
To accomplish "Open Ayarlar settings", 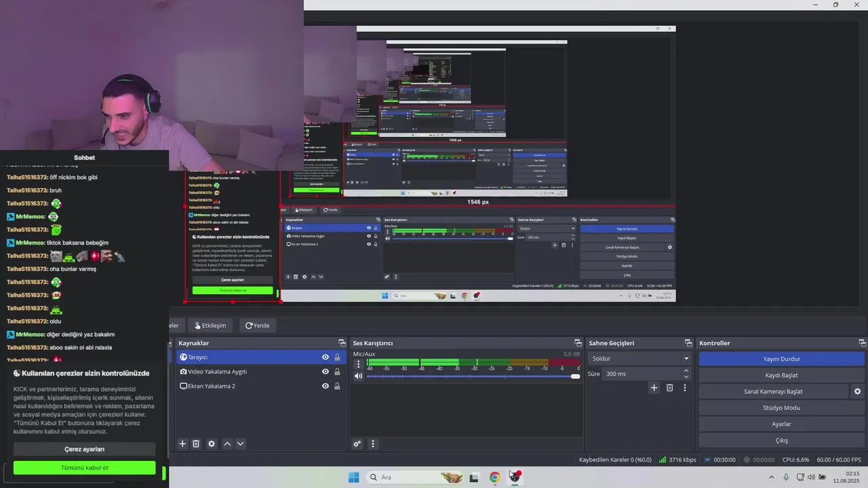I will [x=782, y=424].
